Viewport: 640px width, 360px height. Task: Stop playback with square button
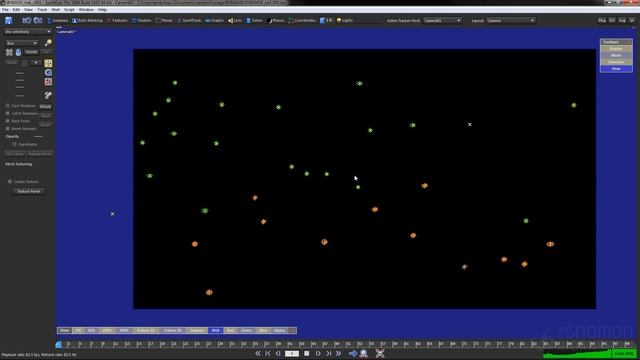pos(307,353)
